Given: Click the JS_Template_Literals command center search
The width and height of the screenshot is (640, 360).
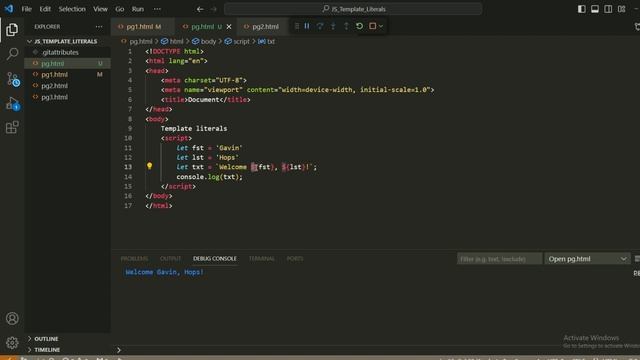Looking at the screenshot, I should tap(353, 9).
